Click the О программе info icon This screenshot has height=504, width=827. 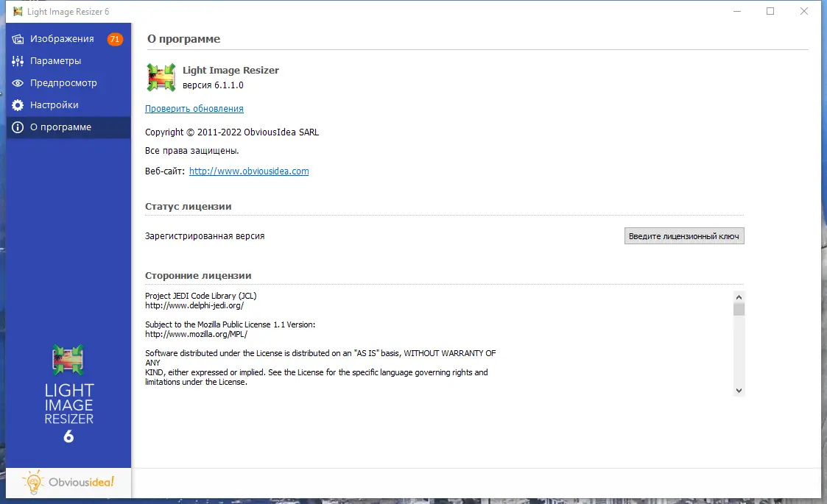(x=18, y=127)
